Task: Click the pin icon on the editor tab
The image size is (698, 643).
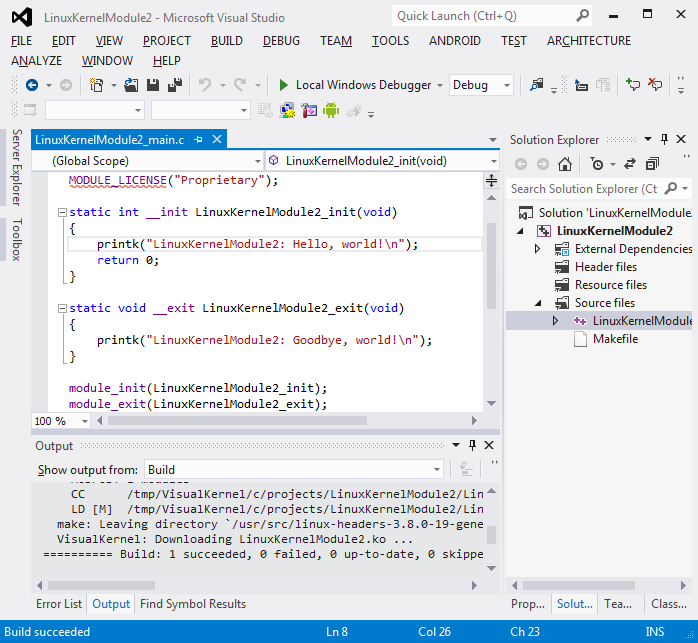Action: coord(199,140)
